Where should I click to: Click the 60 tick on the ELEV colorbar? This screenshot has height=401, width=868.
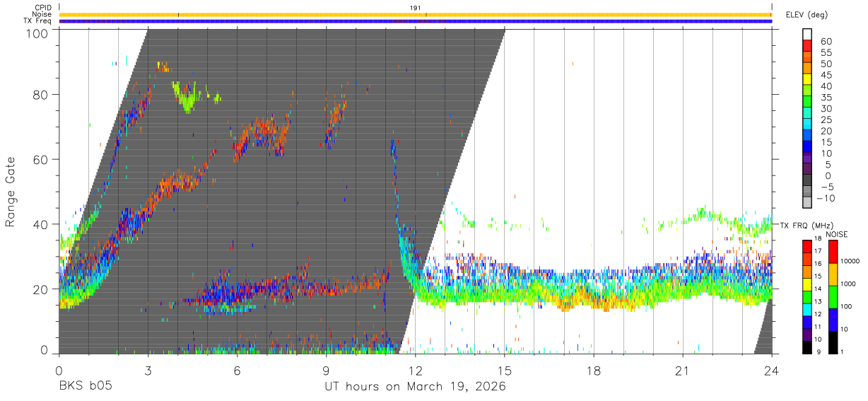(x=826, y=42)
